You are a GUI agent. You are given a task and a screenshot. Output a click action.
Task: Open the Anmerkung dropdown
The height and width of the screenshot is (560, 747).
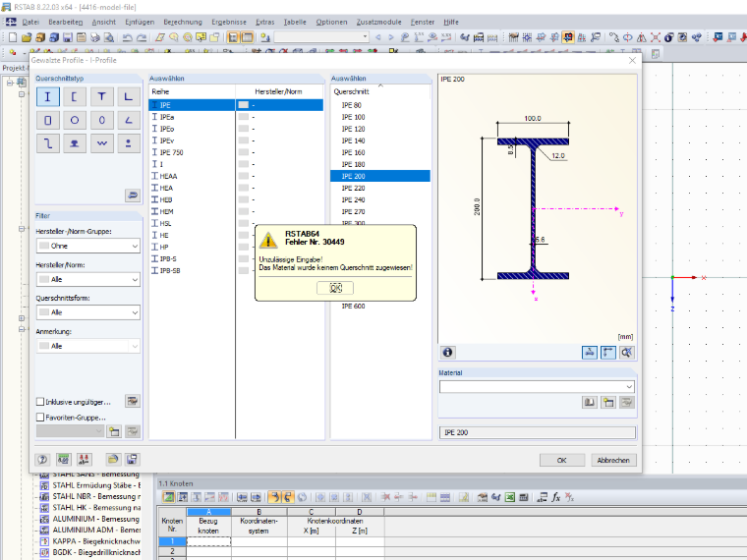88,346
